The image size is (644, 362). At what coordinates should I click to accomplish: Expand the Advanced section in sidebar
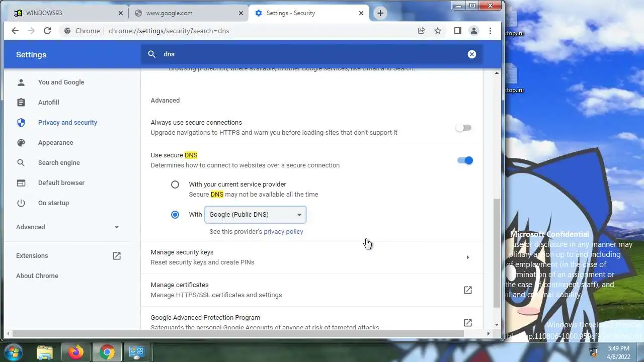point(67,227)
